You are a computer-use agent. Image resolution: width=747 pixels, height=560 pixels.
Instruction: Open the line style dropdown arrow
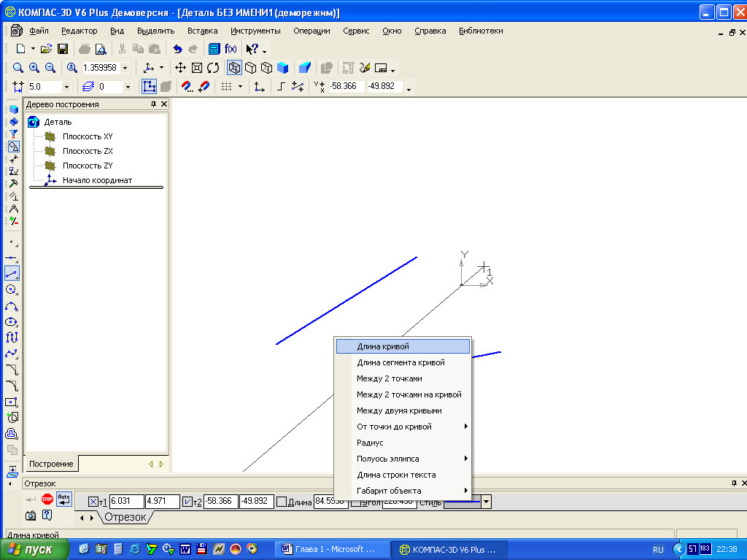486,502
